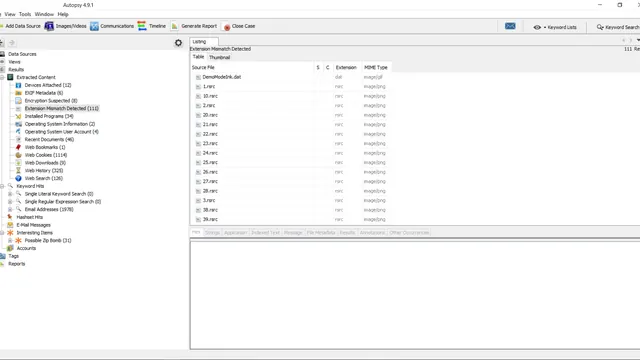Open the Timeline tool icon
Viewport: 640px width, 360px height.
(142, 26)
